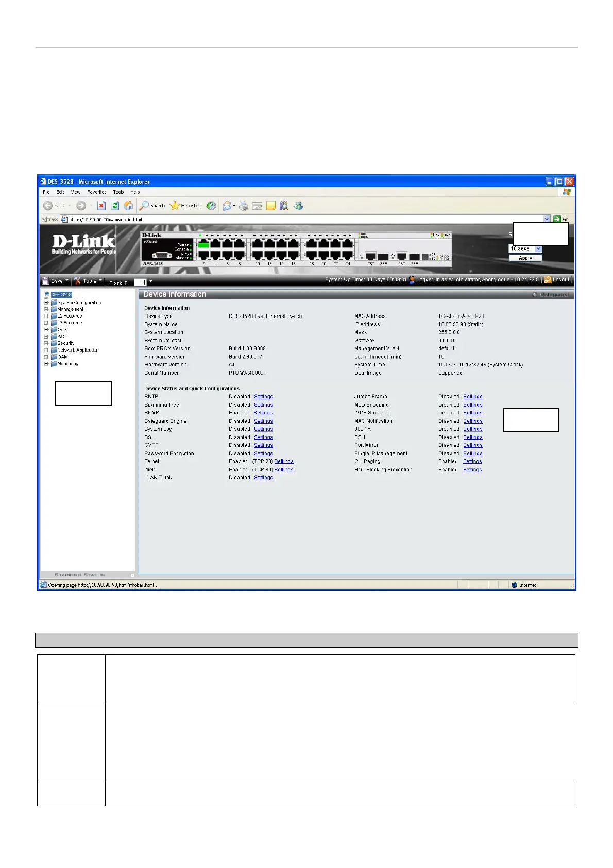Open the View menu

tap(76, 192)
